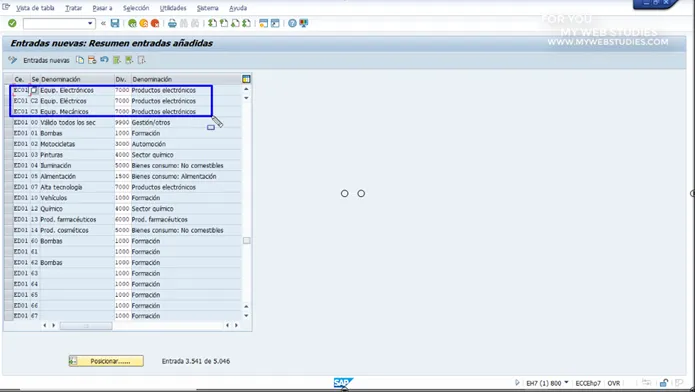
Task: Select row selector for ED01 02 Motocicletas
Action: tap(8, 144)
